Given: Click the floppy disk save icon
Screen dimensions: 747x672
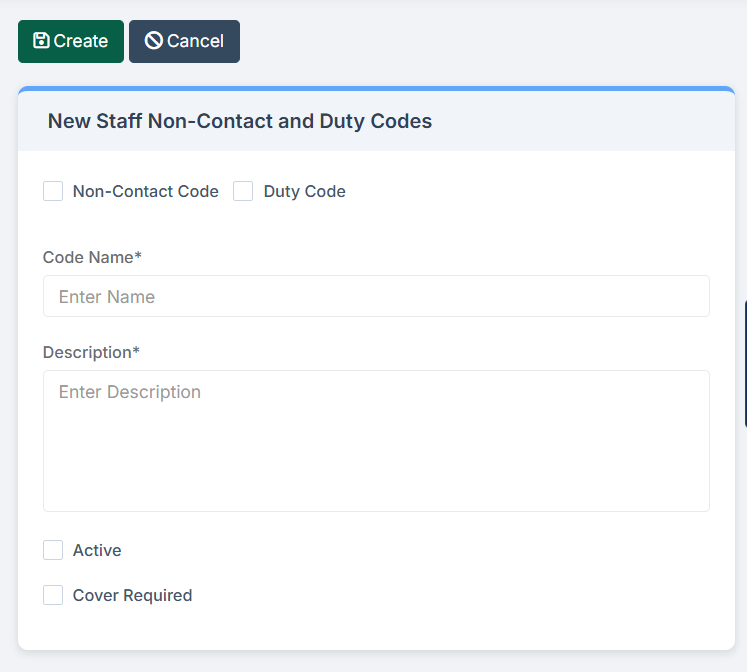Looking at the screenshot, I should (41, 41).
